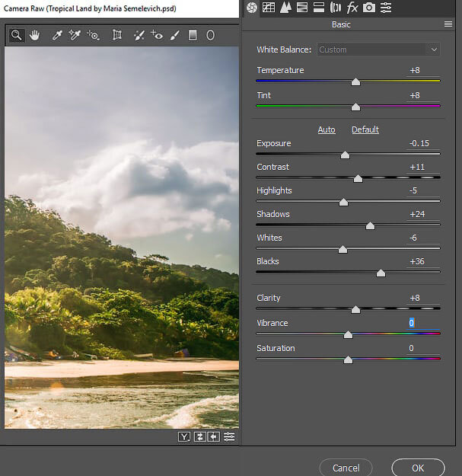
Task: Click the Exposure value field
Action: coord(423,144)
